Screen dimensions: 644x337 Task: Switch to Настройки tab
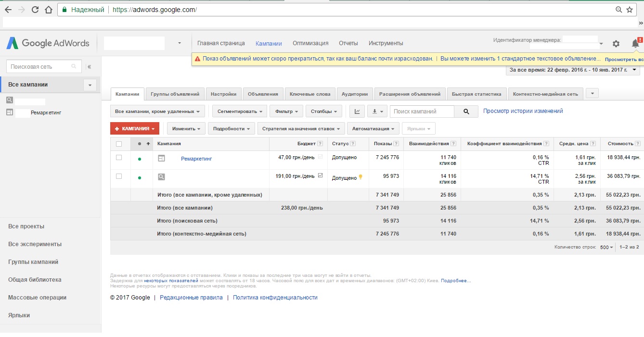pyautogui.click(x=223, y=94)
